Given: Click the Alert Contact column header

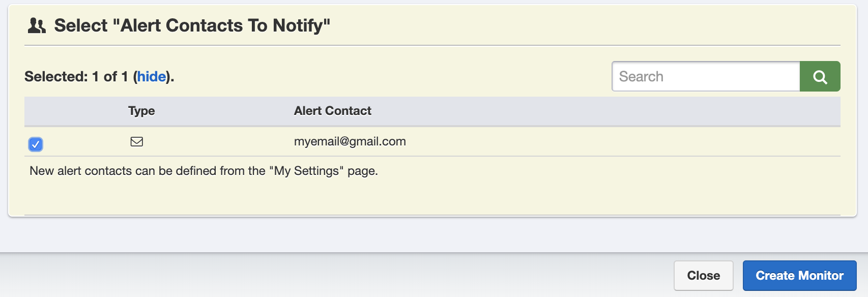Looking at the screenshot, I should click(333, 111).
